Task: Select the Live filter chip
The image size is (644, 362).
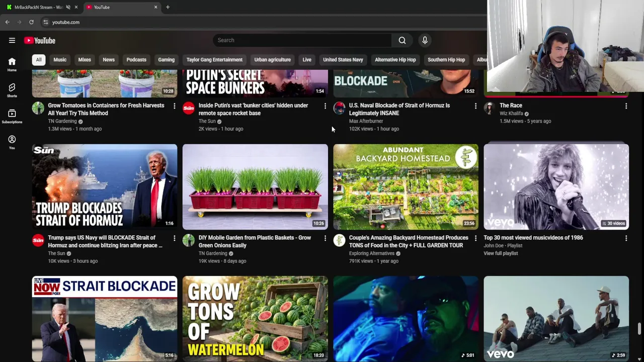Action: click(307, 60)
